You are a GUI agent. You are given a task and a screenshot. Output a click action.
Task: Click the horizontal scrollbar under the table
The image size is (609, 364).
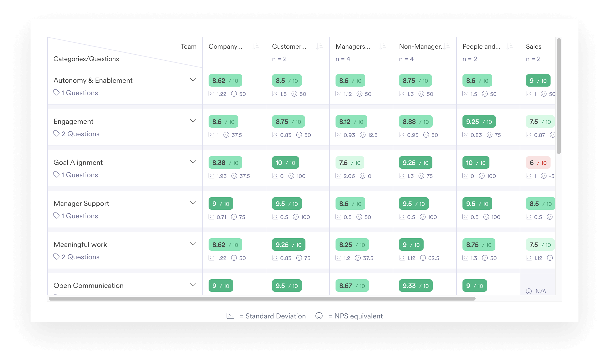click(x=262, y=298)
